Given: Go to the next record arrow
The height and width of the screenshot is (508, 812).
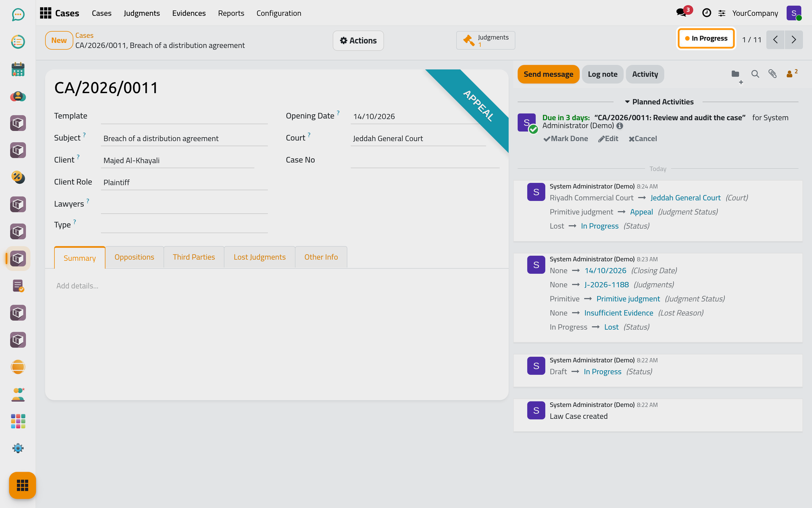Looking at the screenshot, I should pyautogui.click(x=794, y=40).
